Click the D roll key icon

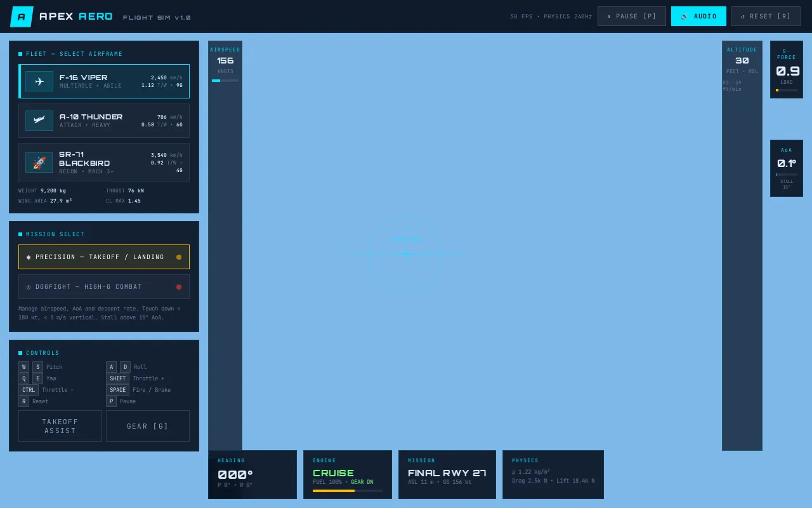125,367
